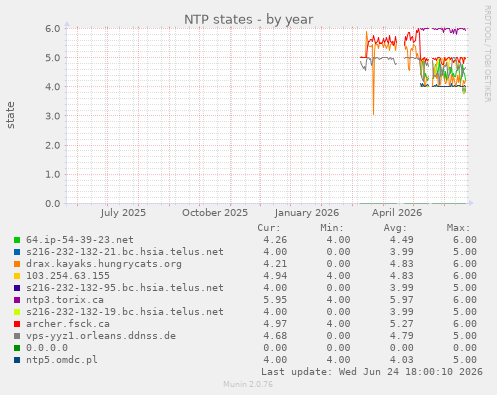
Task: Click the July 2025 x-axis label
Action: tap(123, 213)
